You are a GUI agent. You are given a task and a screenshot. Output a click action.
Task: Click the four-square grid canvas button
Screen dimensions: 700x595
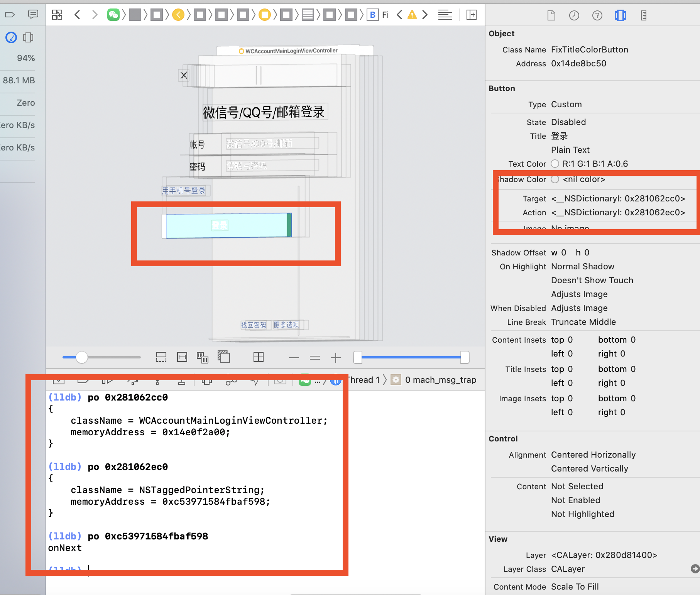[259, 357]
